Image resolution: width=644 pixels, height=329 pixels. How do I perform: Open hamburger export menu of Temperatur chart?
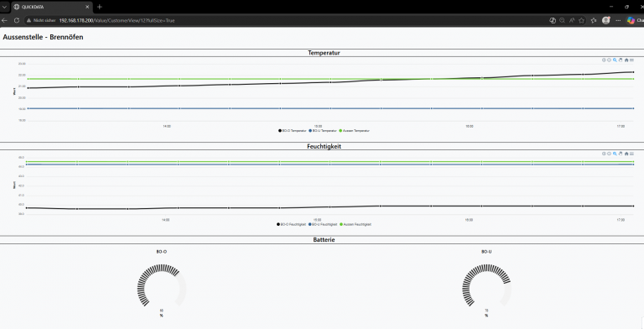[x=631, y=60]
